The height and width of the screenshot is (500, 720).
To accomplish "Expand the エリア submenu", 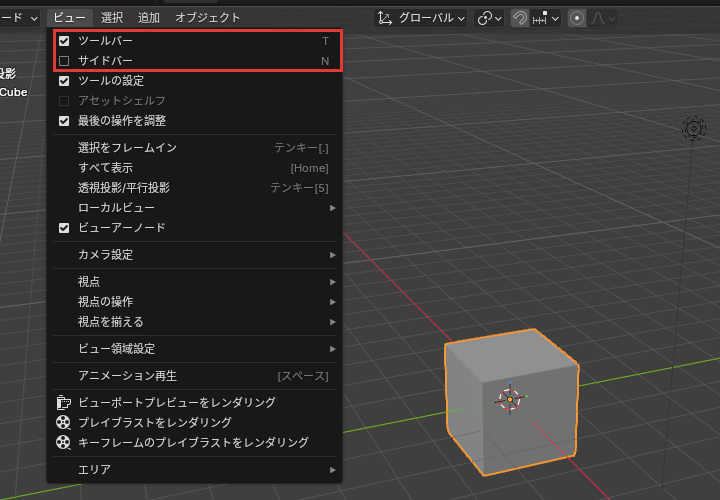I will (195, 470).
